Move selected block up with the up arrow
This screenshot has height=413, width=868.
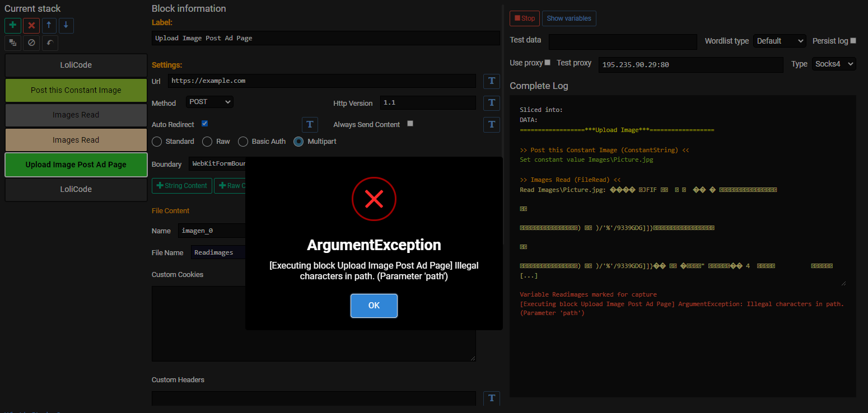click(x=49, y=26)
